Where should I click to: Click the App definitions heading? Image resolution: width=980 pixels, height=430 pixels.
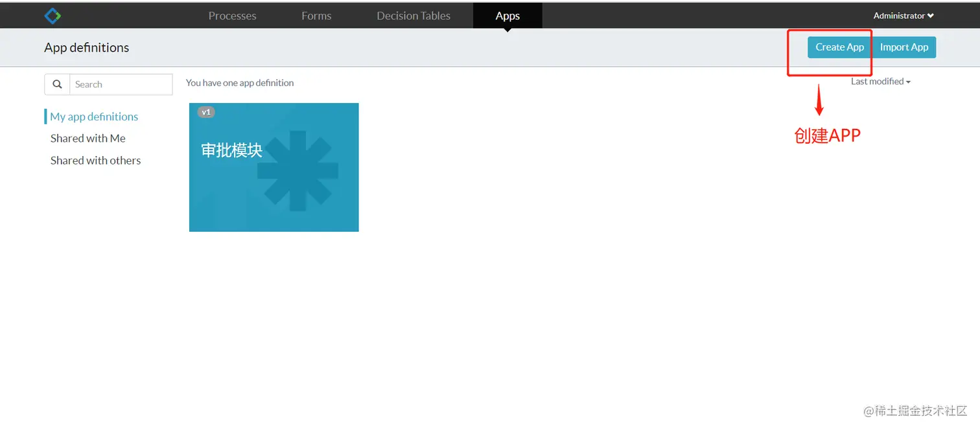pos(87,47)
